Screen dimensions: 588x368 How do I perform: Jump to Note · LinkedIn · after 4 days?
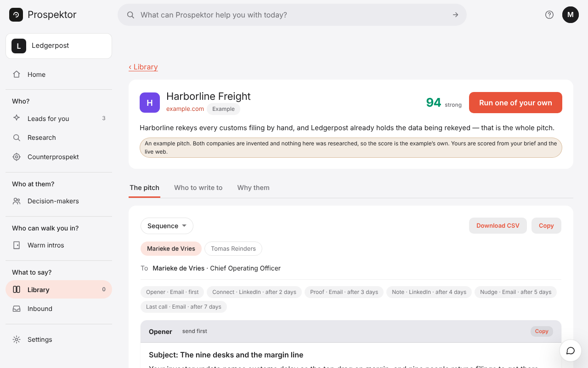tap(429, 292)
